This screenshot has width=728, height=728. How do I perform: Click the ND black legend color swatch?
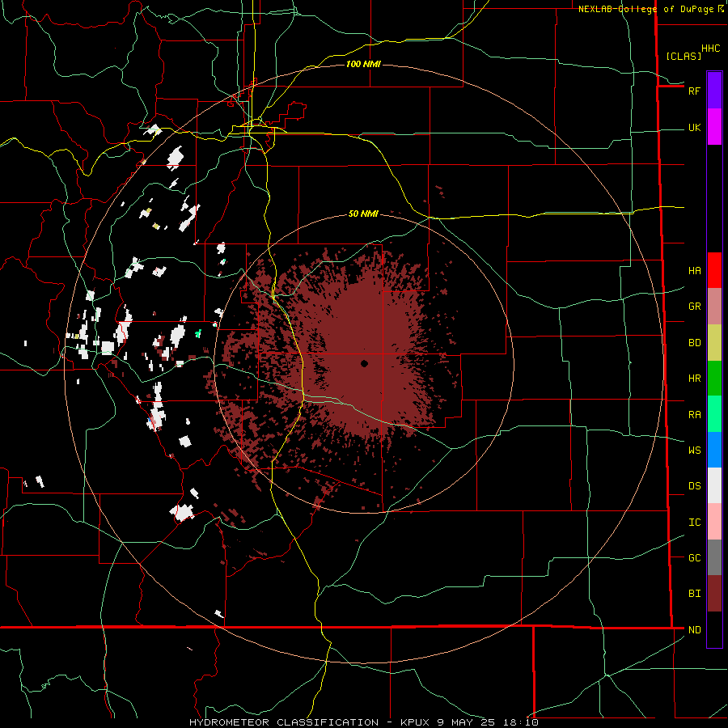coord(714,629)
